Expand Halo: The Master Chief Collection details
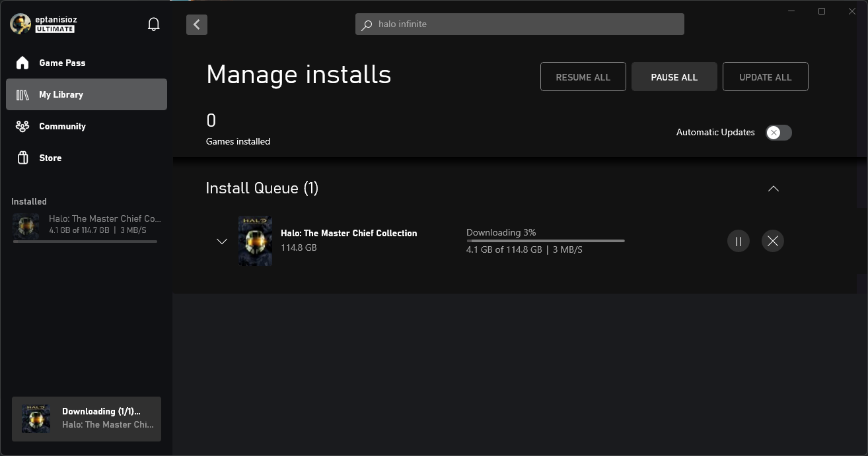Screen dimensions: 868x456 (222, 242)
